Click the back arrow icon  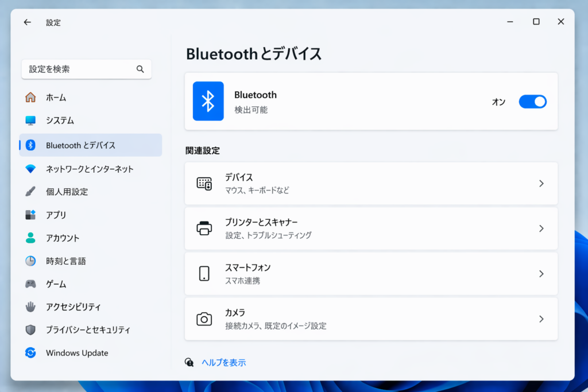point(28,22)
